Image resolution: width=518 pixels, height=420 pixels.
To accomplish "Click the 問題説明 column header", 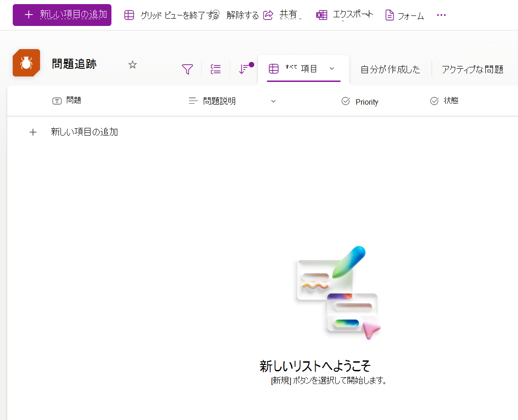I will [219, 101].
